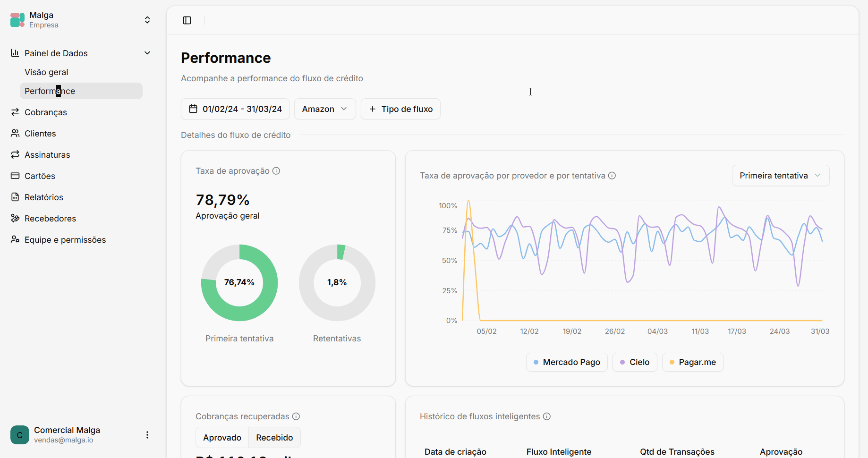This screenshot has height=458, width=868.
Task: Click the Relatórios document icon
Action: [15, 197]
